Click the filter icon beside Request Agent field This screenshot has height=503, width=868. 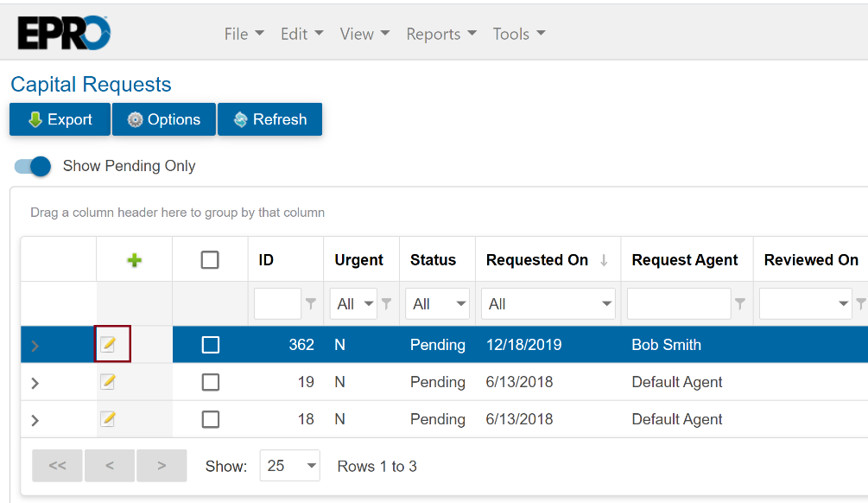point(740,304)
